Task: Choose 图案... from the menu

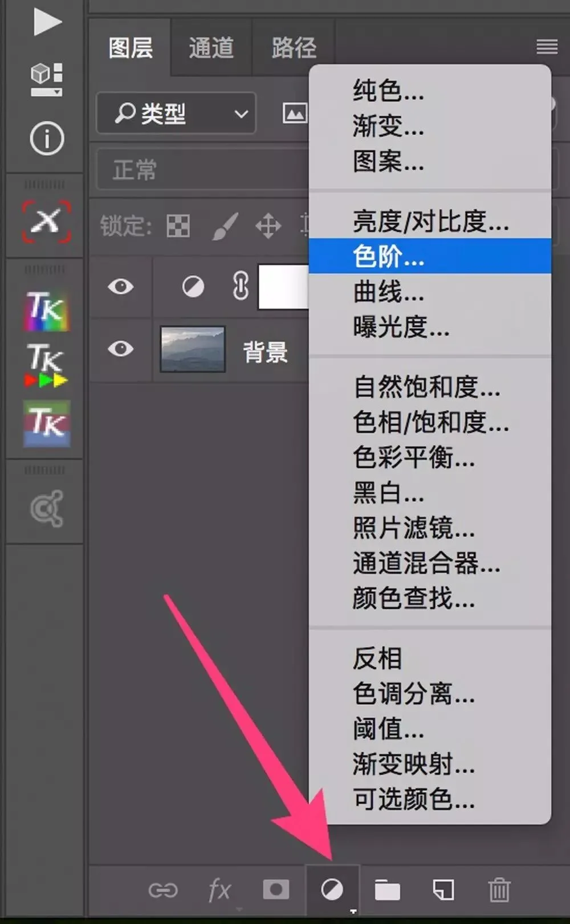Action: pos(430,161)
